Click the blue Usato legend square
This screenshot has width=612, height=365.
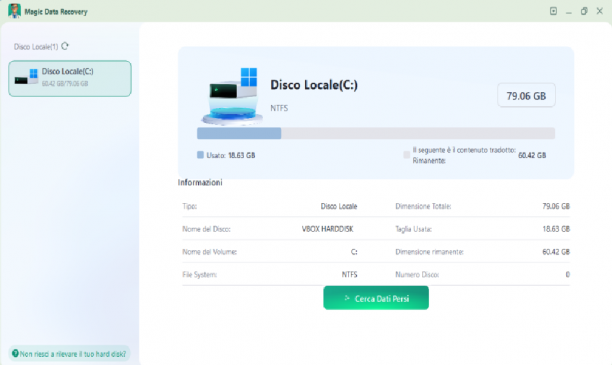pos(200,155)
